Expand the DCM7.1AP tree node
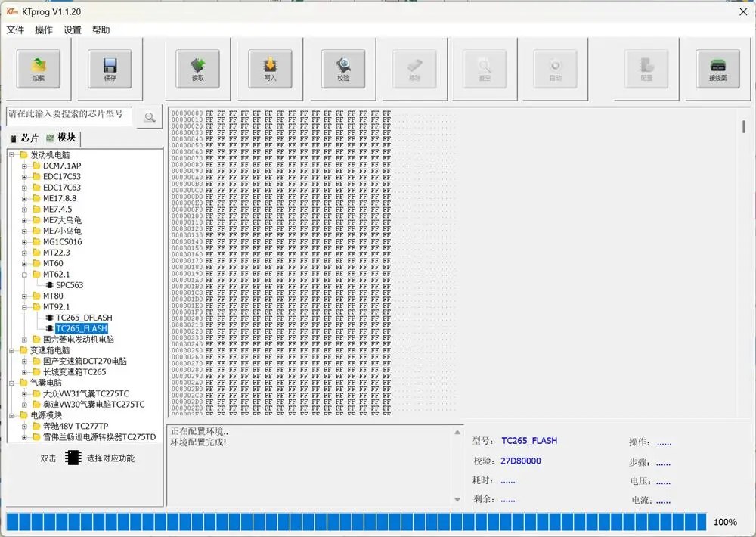 tap(24, 166)
